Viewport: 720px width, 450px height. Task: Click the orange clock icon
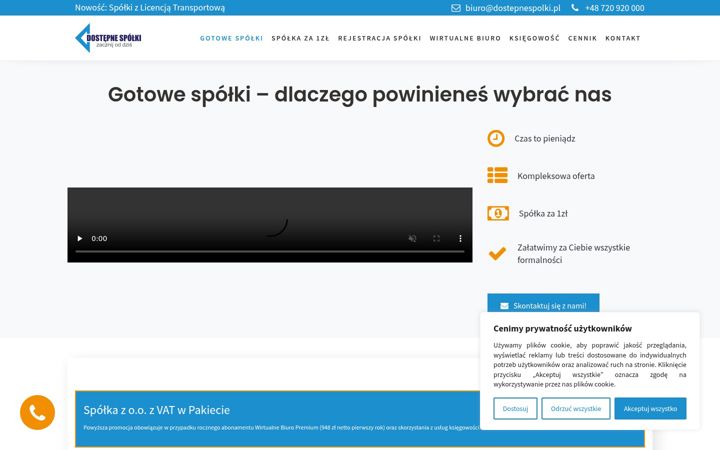pos(496,138)
